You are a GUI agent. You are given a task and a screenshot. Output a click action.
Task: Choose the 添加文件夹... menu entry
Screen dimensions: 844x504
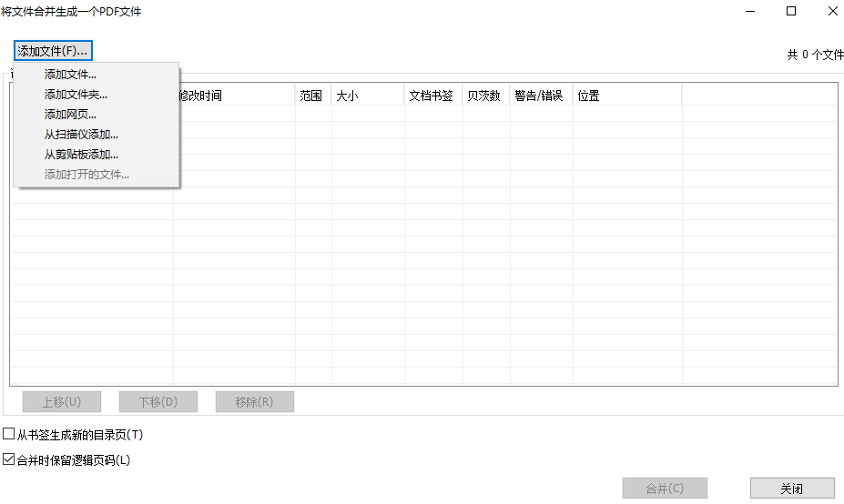coord(76,95)
